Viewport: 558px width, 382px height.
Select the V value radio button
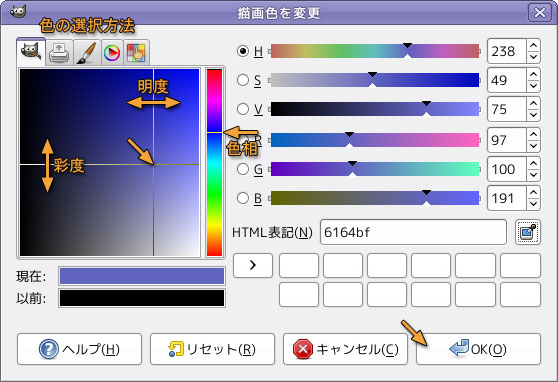coord(243,109)
